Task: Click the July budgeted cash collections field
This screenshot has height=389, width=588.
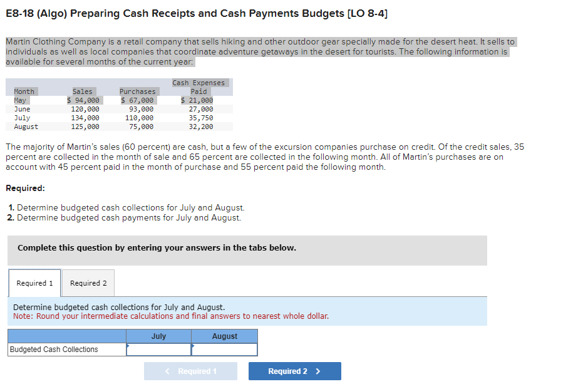Action: (158, 350)
